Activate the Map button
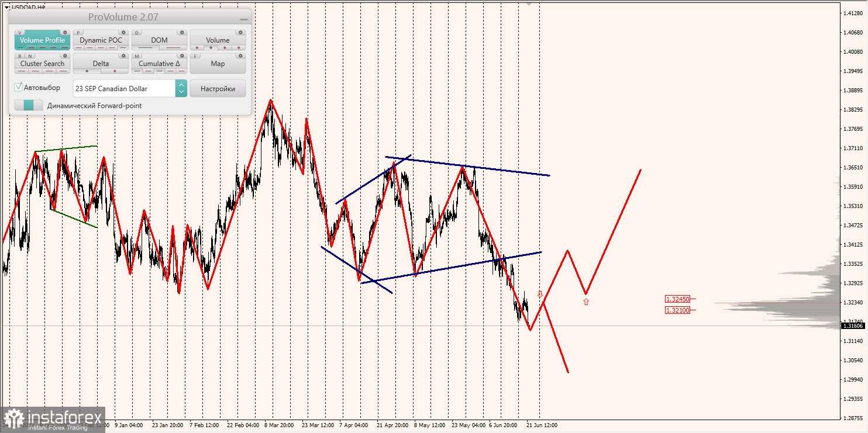 (218, 64)
